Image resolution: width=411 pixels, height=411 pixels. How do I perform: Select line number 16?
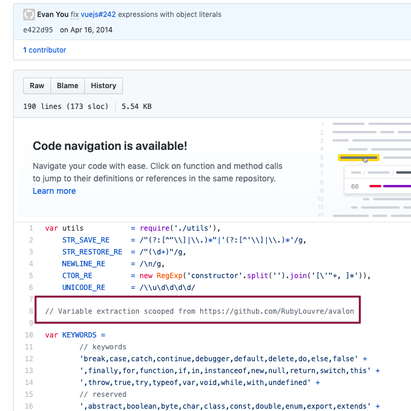pos(29,406)
